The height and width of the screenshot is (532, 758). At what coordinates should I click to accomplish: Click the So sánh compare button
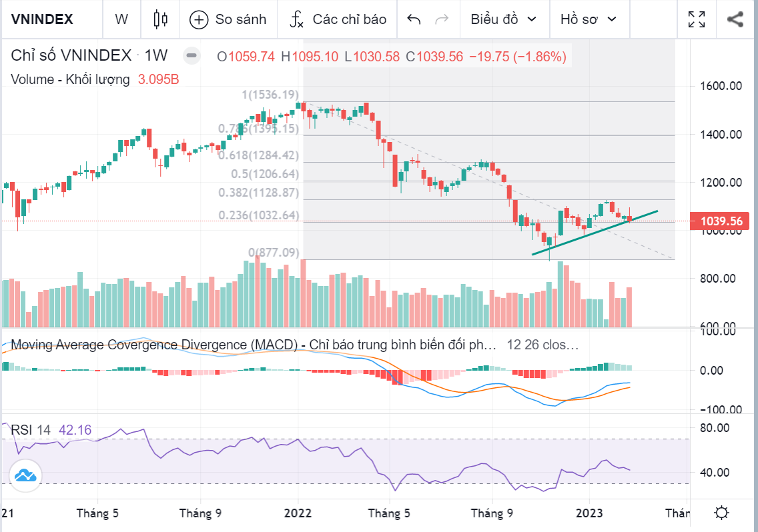[228, 19]
